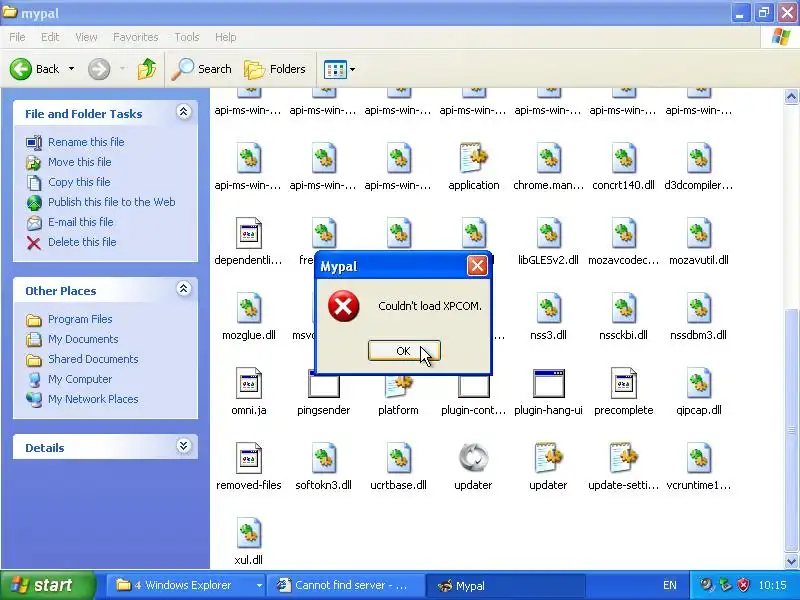Select the platform file icon
This screenshot has height=600, width=800.
click(398, 386)
